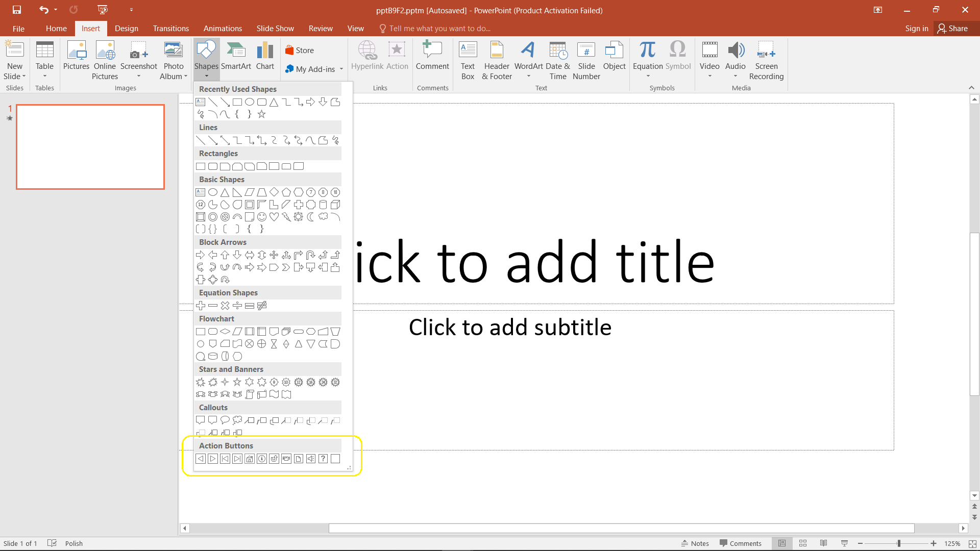Switch to Reading View
The width and height of the screenshot is (980, 551).
tap(824, 543)
